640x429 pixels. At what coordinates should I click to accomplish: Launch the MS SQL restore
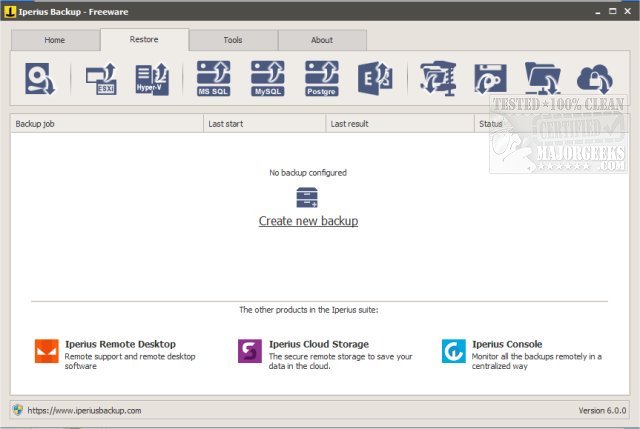(213, 78)
